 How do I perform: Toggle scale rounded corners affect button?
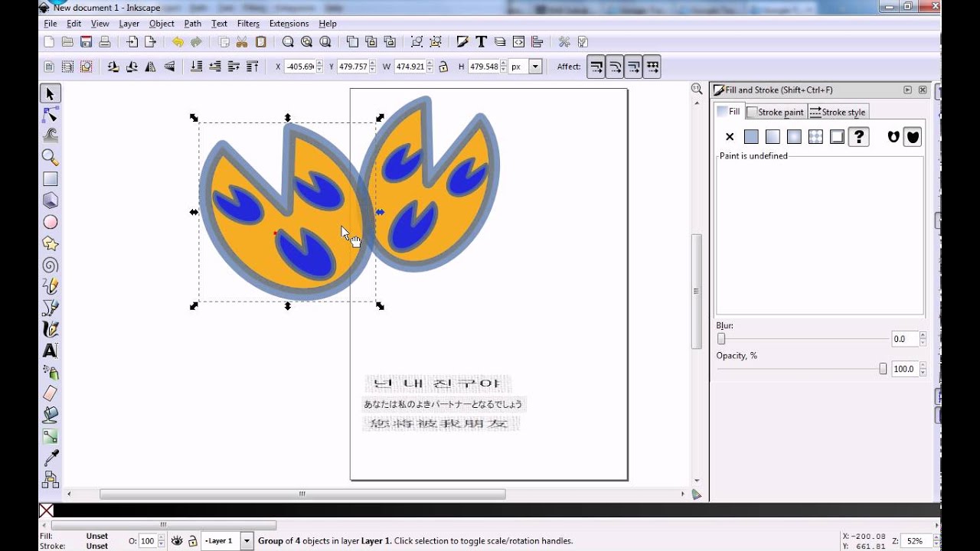(x=615, y=67)
